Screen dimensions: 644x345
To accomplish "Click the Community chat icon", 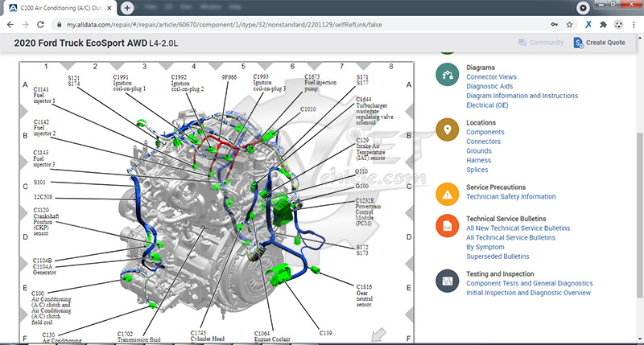I will point(522,43).
